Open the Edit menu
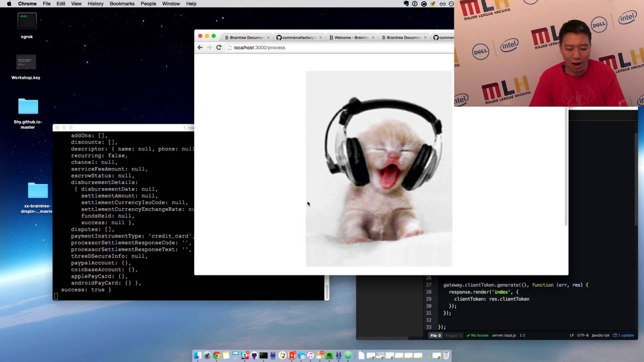644x362 pixels. [x=61, y=4]
